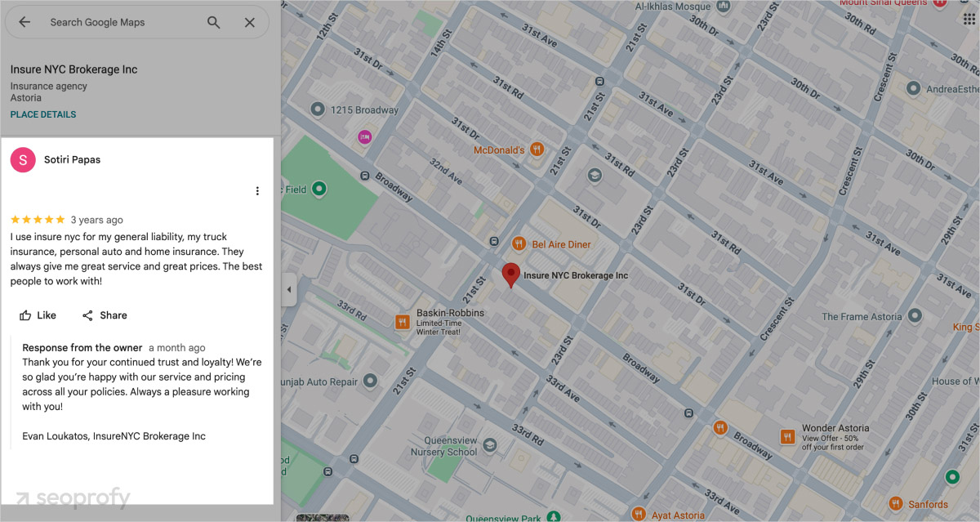Click the Bel Aire Diner marker
The width and height of the screenshot is (980, 522).
click(x=518, y=243)
